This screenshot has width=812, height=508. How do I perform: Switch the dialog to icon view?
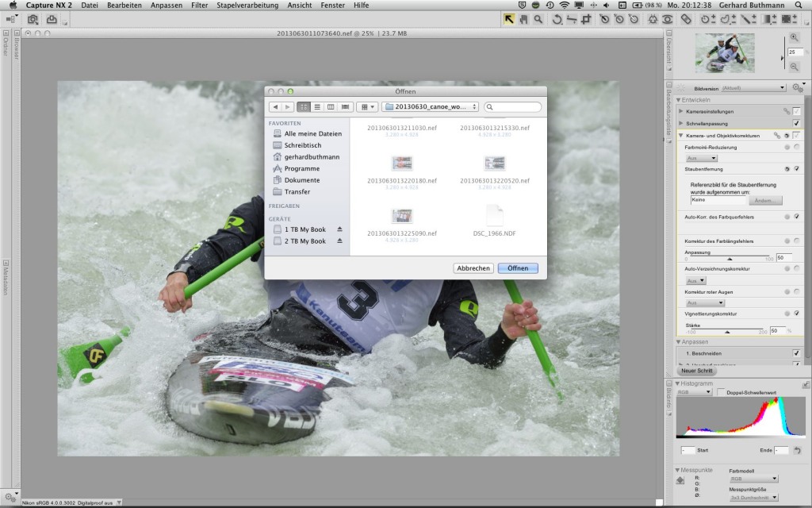(304, 107)
